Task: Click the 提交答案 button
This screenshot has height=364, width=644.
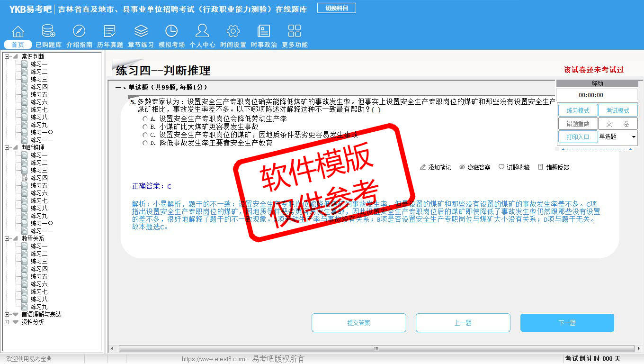Action: [x=358, y=323]
